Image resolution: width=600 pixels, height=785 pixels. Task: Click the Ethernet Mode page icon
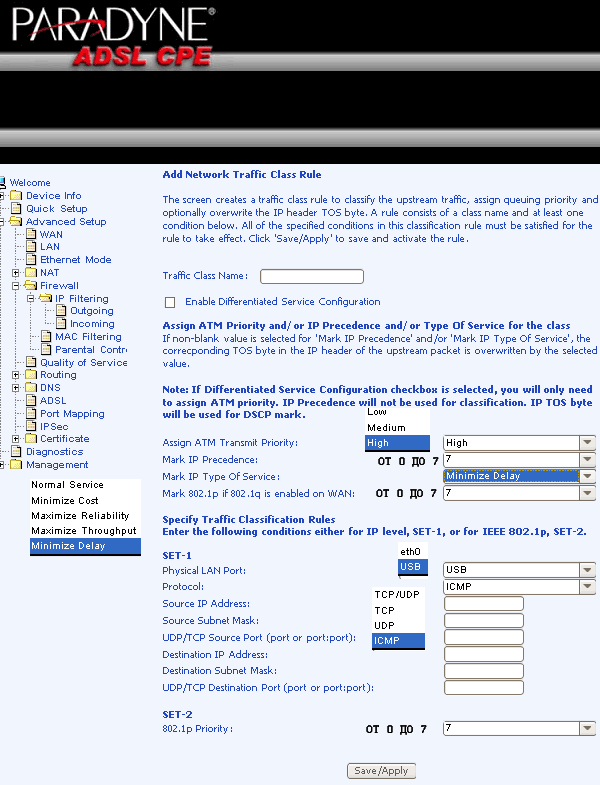(x=31, y=259)
